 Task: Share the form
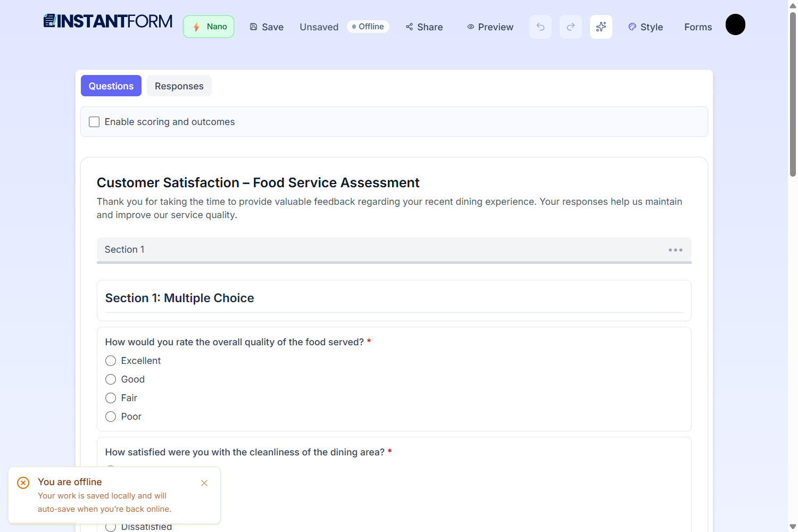point(424,27)
